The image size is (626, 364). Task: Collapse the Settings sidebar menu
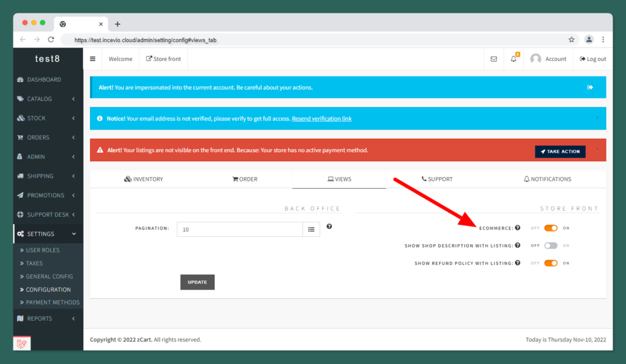point(48,234)
